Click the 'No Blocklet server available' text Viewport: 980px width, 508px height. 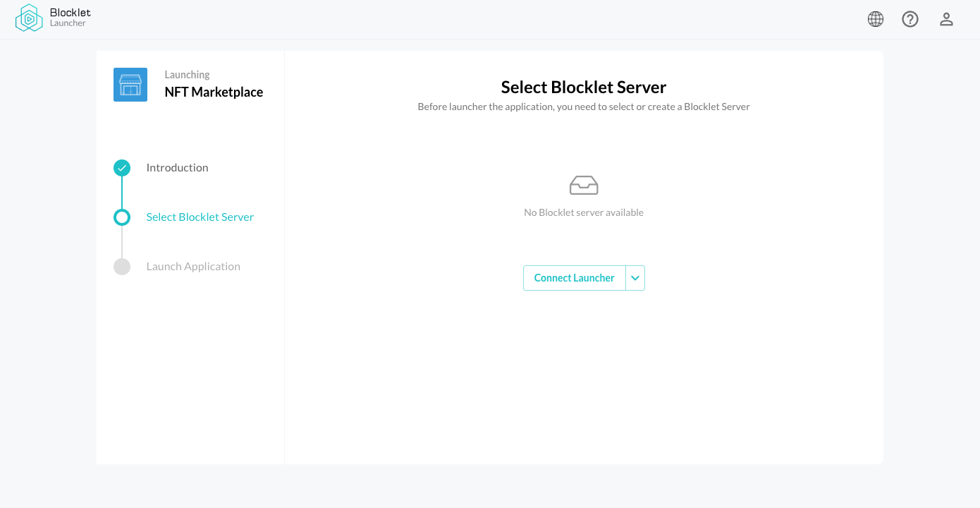(x=584, y=212)
